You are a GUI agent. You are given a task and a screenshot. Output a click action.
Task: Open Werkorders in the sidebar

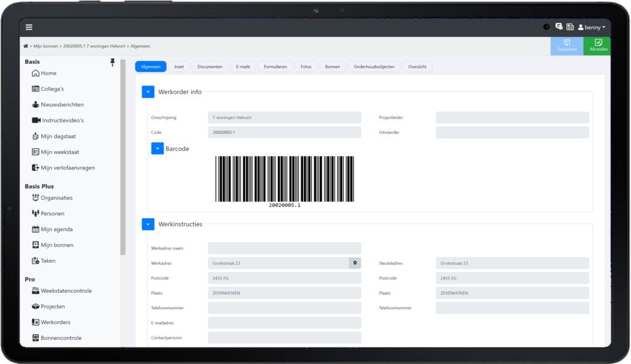(x=51, y=322)
